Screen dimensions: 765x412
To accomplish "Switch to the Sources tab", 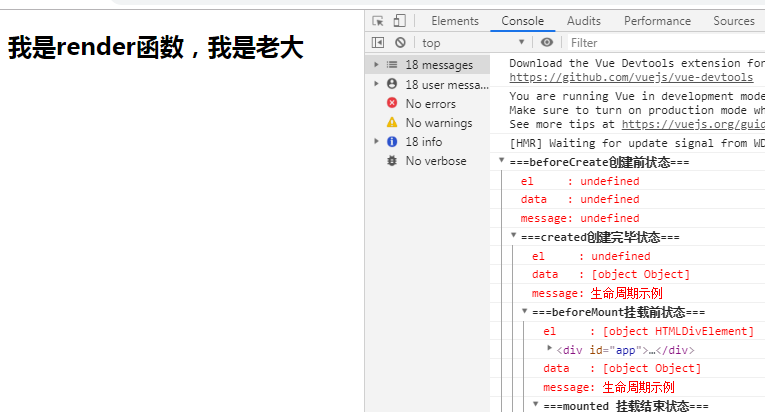I will point(734,21).
